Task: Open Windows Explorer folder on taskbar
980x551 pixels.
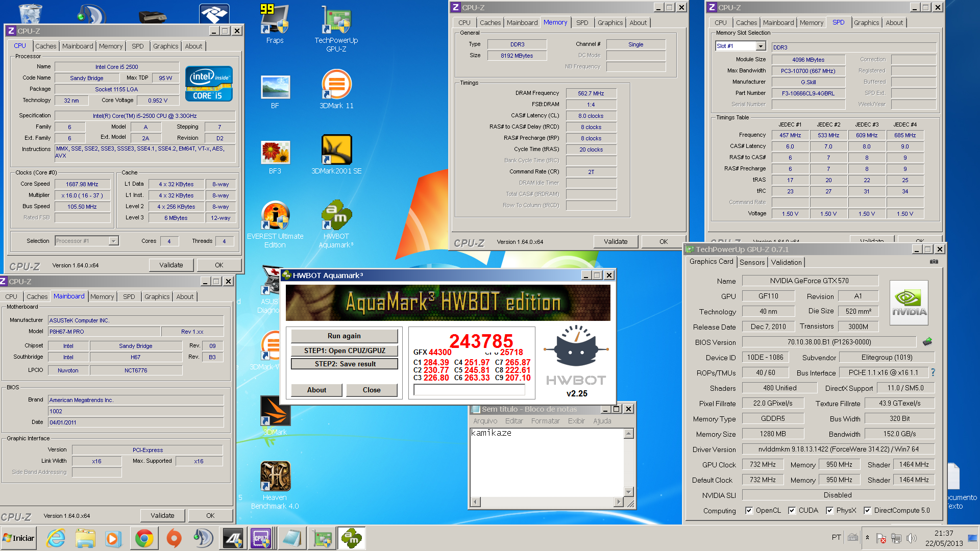Action: point(85,538)
